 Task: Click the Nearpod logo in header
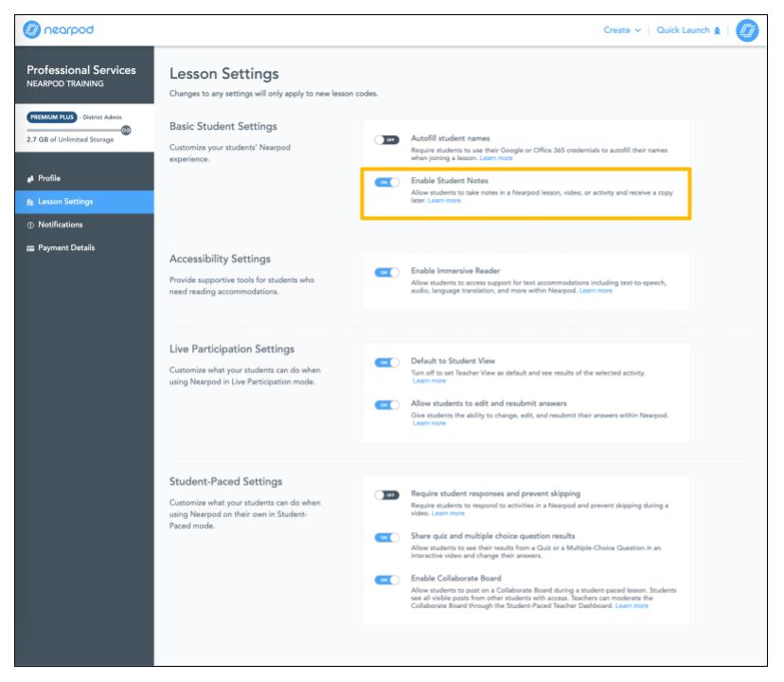tap(59, 30)
